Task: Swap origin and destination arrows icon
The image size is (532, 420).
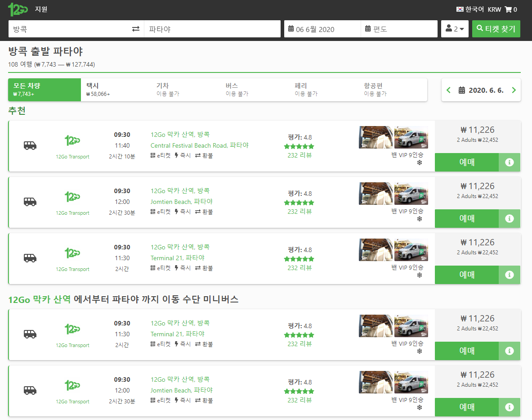Action: pos(136,29)
